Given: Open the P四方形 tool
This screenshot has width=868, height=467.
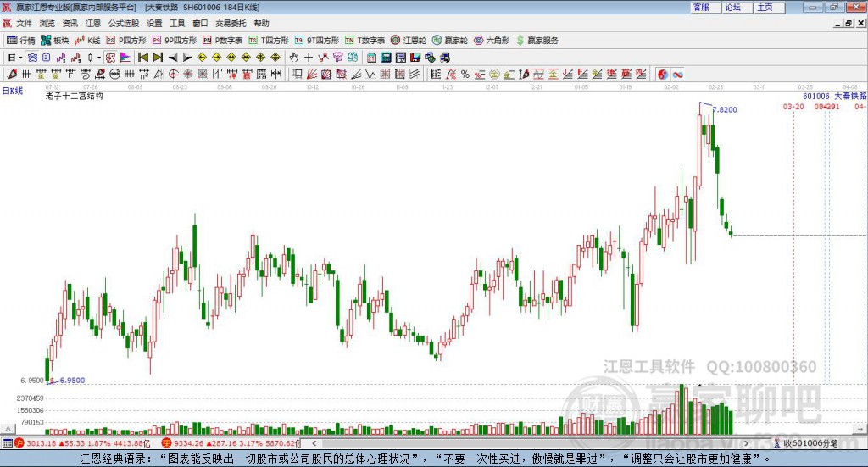Looking at the screenshot, I should (126, 41).
